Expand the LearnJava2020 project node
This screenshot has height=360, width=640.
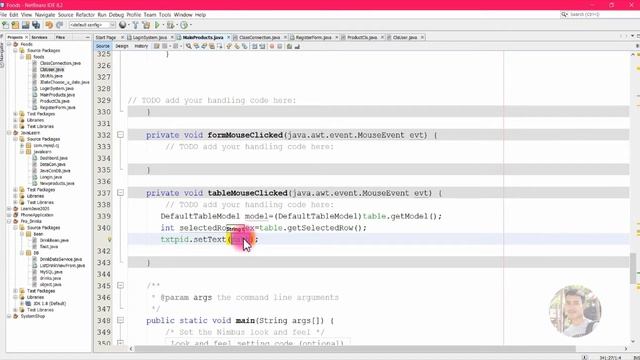pos(9,209)
